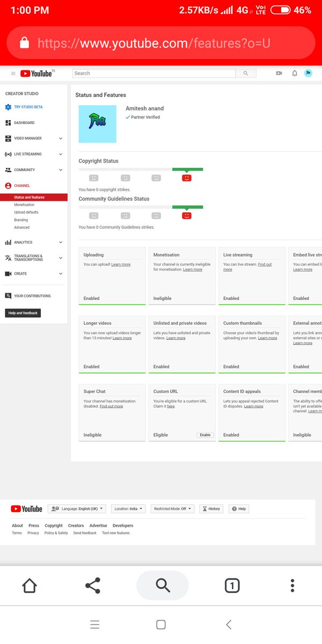Click Learn more in Longer videos card
Image resolution: width=322 pixels, height=644 pixels.
pyautogui.click(x=122, y=338)
